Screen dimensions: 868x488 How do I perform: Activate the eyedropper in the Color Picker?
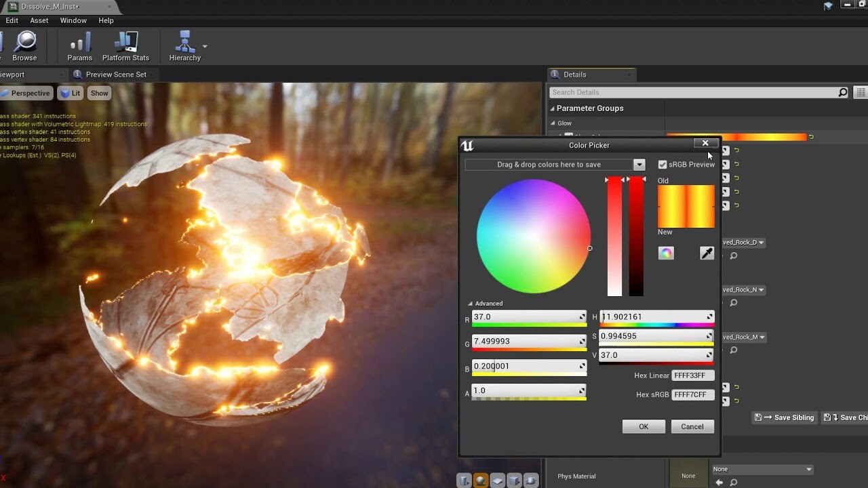tap(707, 252)
